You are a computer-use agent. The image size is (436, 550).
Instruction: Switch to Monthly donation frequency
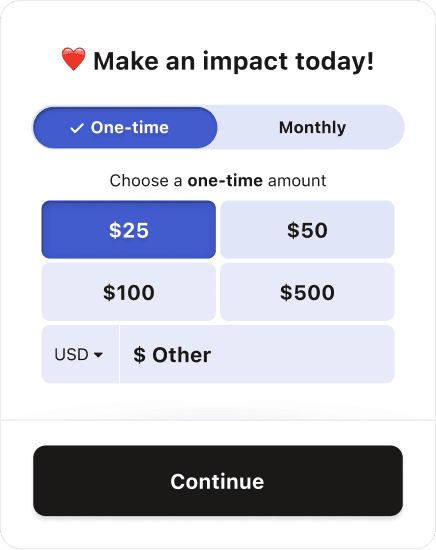click(312, 127)
